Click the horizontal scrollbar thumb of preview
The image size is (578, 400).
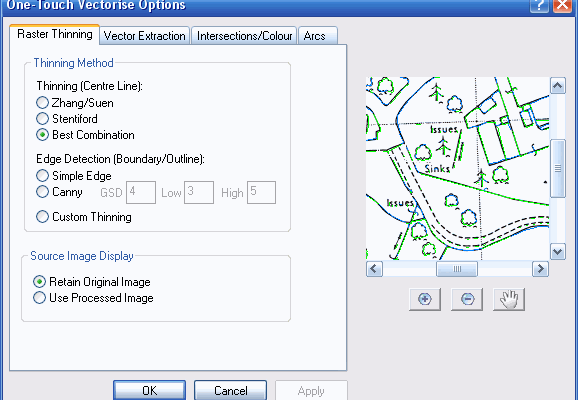click(457, 269)
